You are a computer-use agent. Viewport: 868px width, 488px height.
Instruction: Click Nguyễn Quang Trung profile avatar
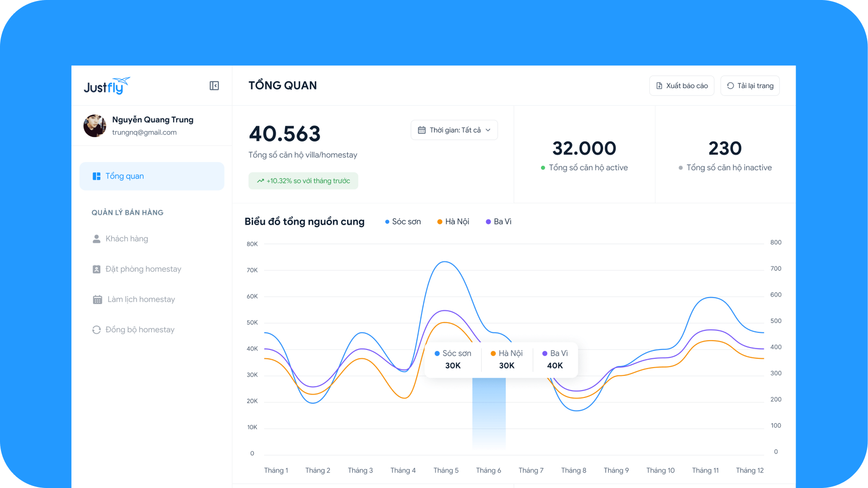click(95, 126)
